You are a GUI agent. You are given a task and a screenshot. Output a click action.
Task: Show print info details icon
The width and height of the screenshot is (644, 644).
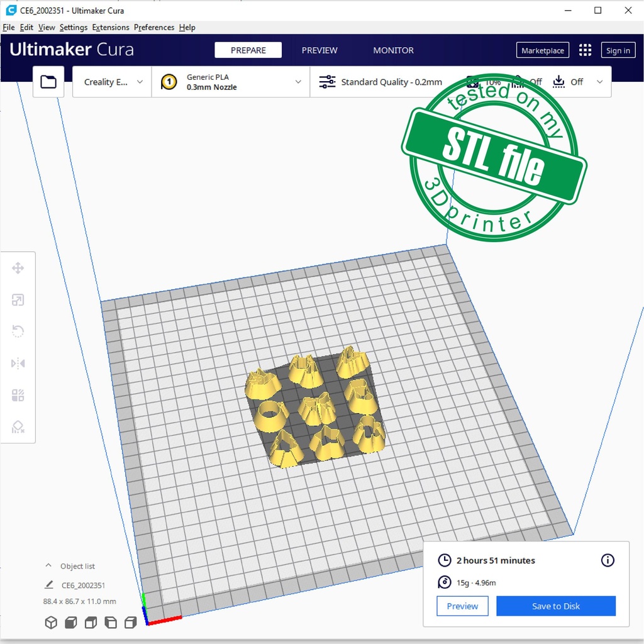608,560
